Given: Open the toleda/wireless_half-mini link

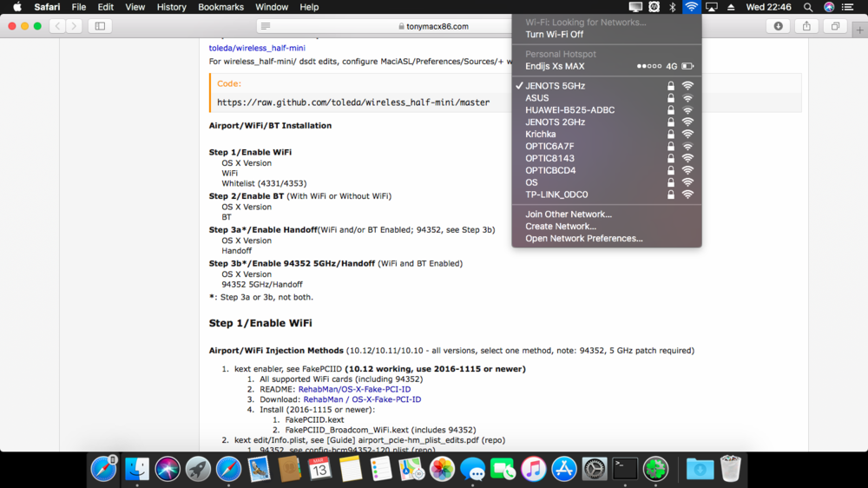Looking at the screenshot, I should [258, 49].
